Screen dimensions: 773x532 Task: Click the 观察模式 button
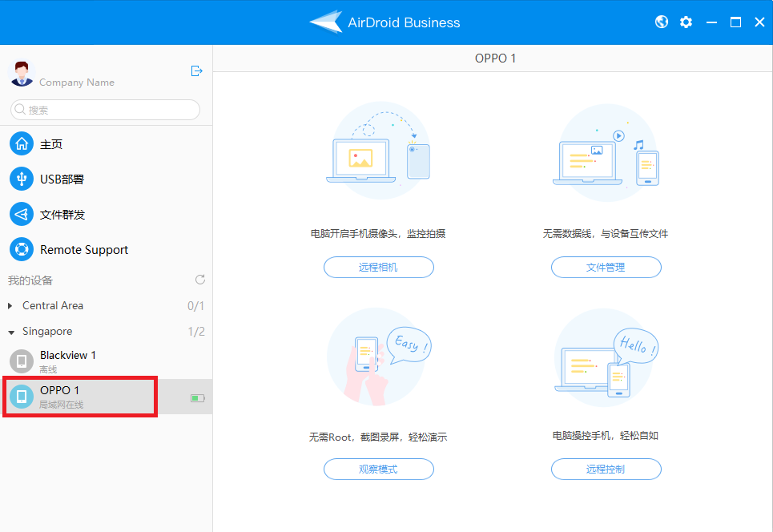click(x=379, y=469)
